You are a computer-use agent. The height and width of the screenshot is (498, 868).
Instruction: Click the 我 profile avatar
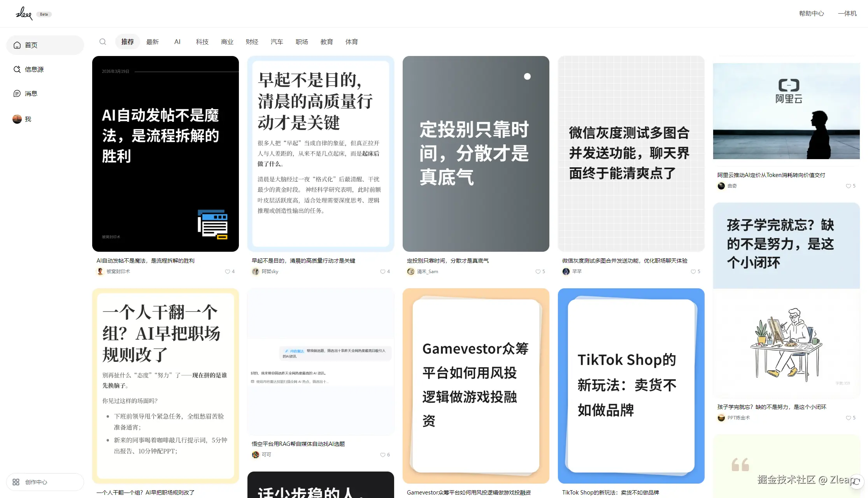pos(17,119)
